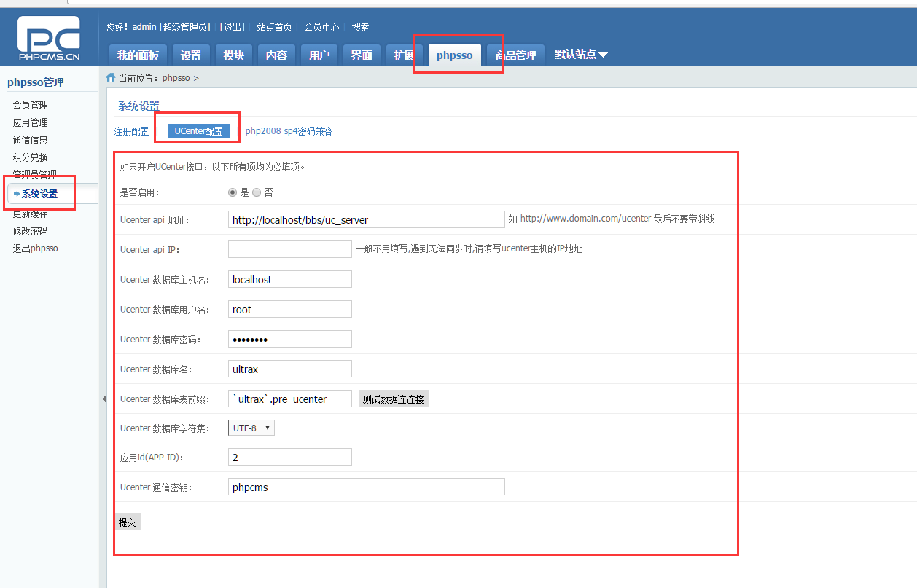Switch to the 内容 tab
The height and width of the screenshot is (588, 917).
(x=276, y=55)
